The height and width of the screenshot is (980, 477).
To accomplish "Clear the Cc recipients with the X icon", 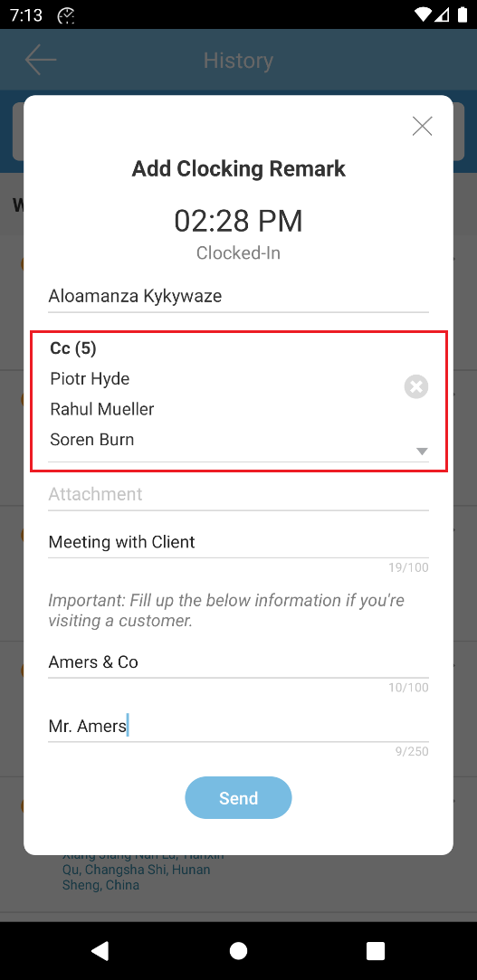I will [416, 386].
